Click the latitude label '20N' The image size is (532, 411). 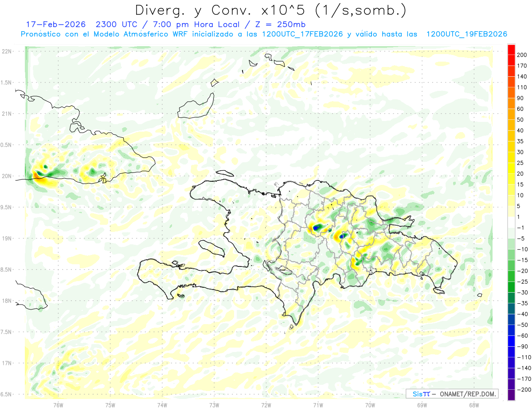(x=6, y=176)
